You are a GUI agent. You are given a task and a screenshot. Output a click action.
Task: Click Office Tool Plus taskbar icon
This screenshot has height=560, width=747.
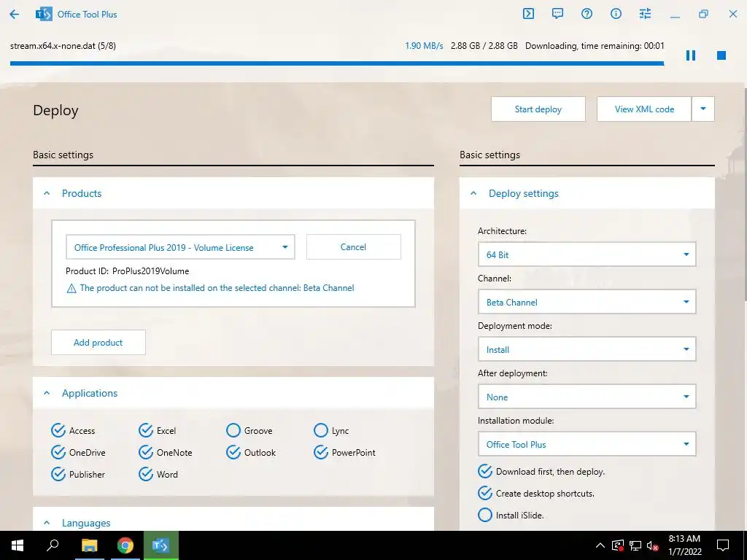click(x=161, y=545)
